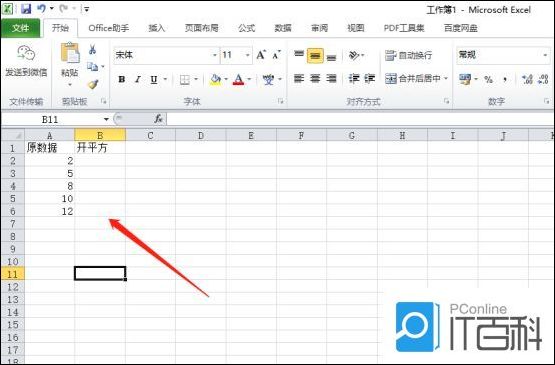Click the 发送到微信 button
The width and height of the screenshot is (555, 365).
26,61
